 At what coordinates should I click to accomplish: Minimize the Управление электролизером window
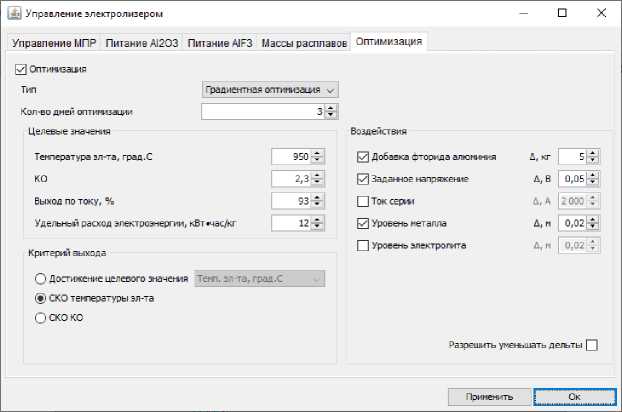coord(524,13)
